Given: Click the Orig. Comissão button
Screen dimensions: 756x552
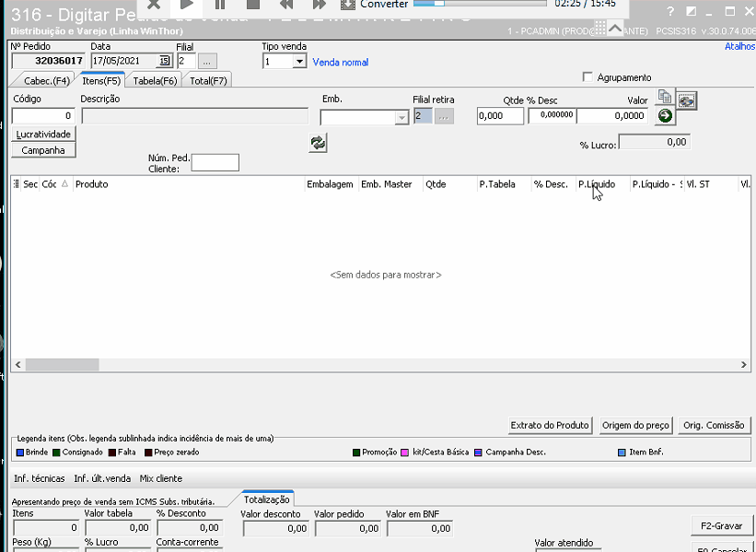Looking at the screenshot, I should point(714,425).
